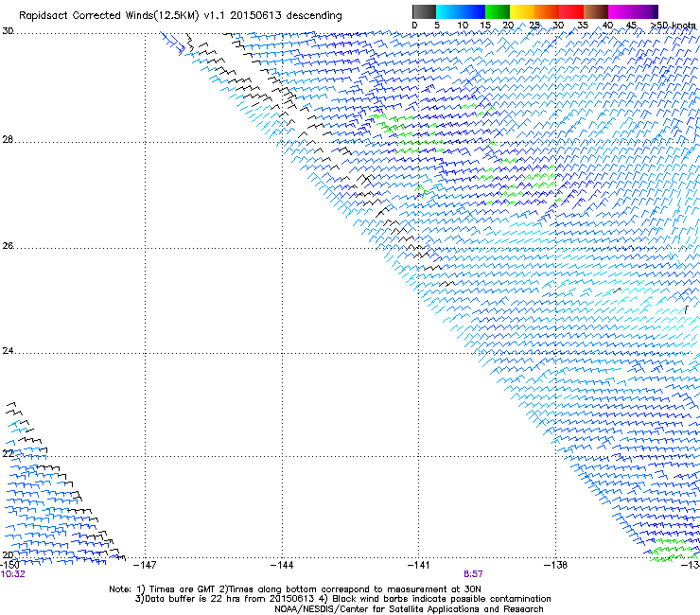Image resolution: width=700 pixels, height=615 pixels.
Task: Click the dark purple 45-50 knots swatch
Action: pos(645,11)
